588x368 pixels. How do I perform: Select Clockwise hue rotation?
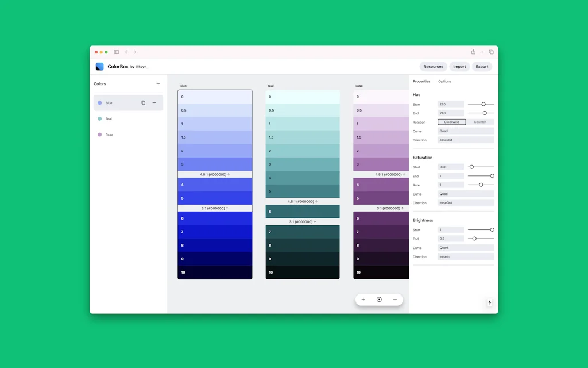451,122
